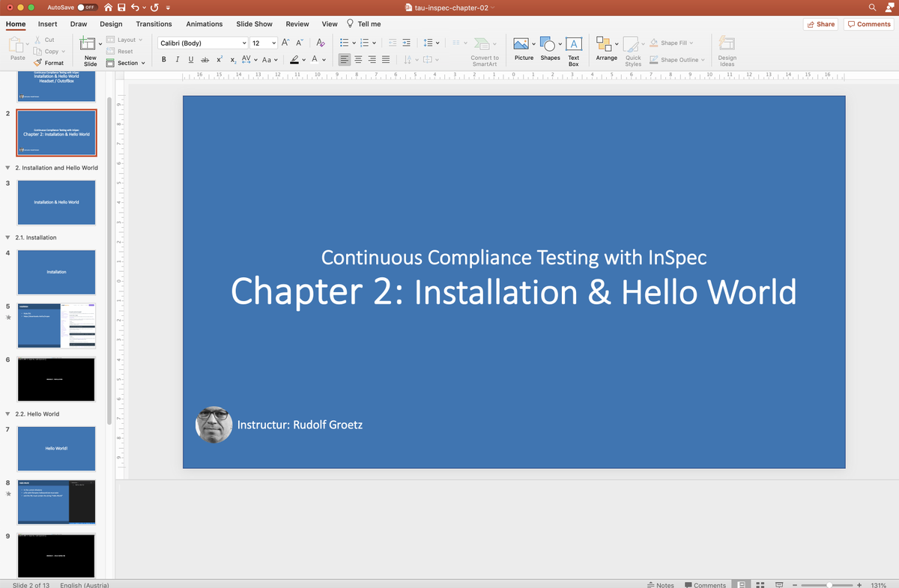Zoom out with the minus button
Image resolution: width=899 pixels, height=588 pixels.
coord(796,584)
